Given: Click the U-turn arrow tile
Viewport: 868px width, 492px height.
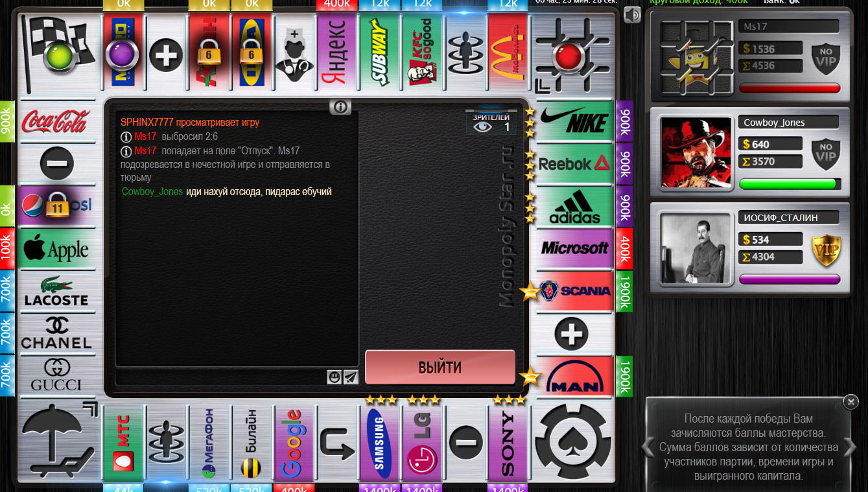Looking at the screenshot, I should tap(336, 443).
